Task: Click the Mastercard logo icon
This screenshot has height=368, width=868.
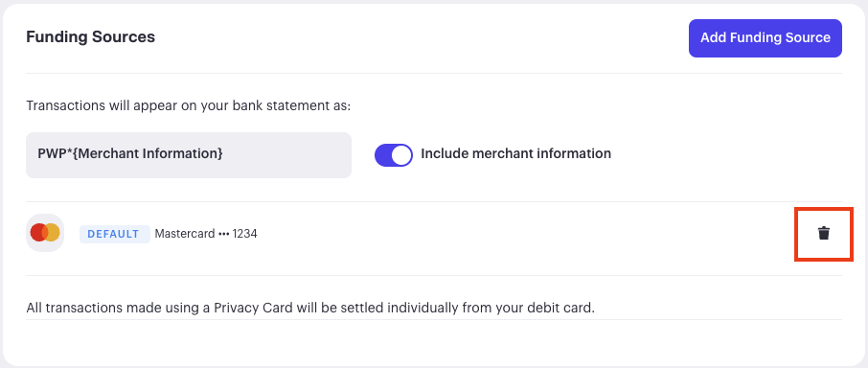Action: tap(45, 233)
